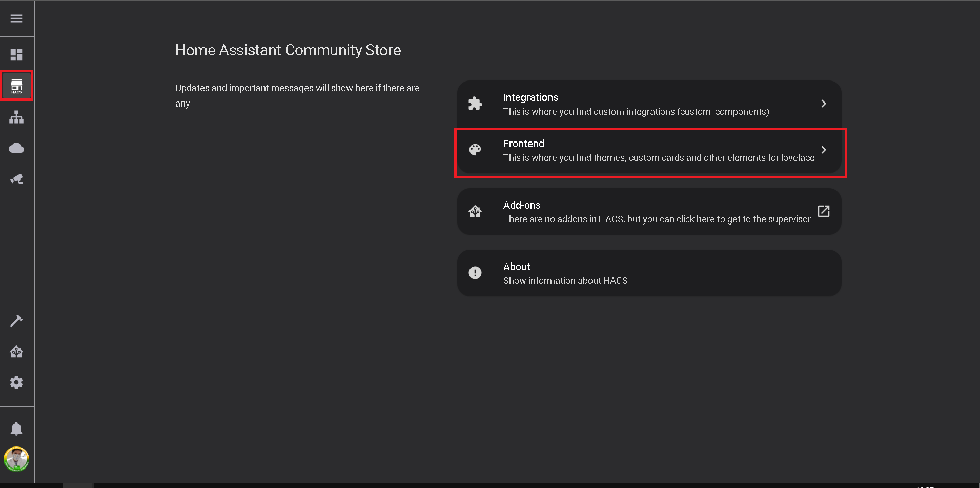Open Developer Tools hammer icon
980x488 pixels.
click(x=16, y=321)
